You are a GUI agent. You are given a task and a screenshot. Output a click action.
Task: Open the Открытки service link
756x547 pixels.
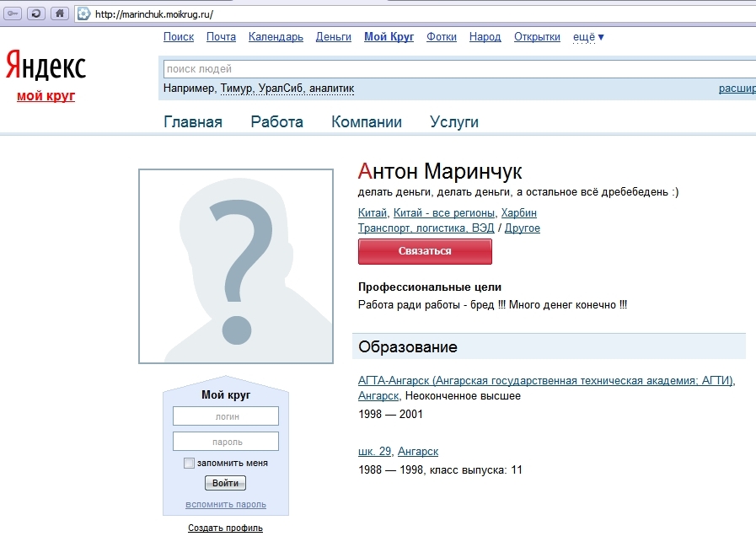(537, 37)
